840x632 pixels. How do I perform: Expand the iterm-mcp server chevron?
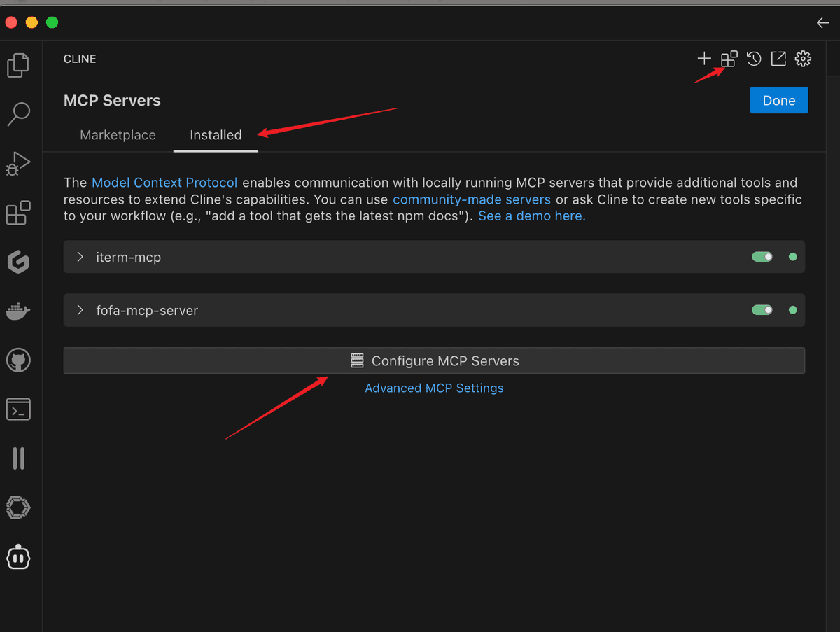coord(80,257)
